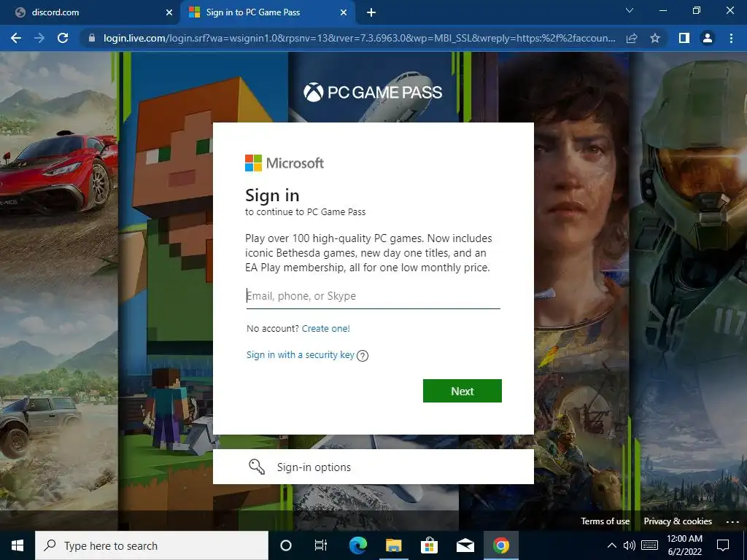Click "to continue to PC Game Pass" text
Screen dimensions: 747x560
[306, 212]
